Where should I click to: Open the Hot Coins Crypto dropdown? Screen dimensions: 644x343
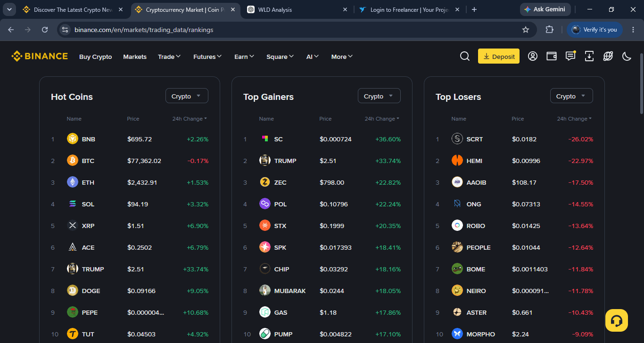(x=187, y=96)
